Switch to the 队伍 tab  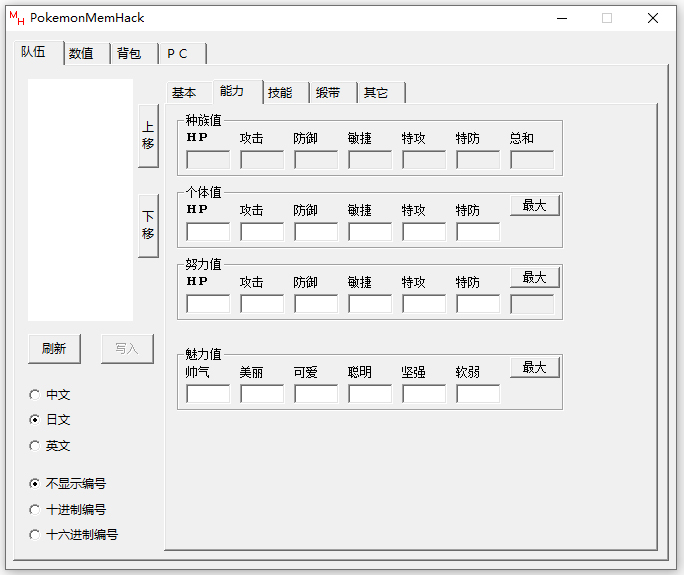tap(39, 52)
